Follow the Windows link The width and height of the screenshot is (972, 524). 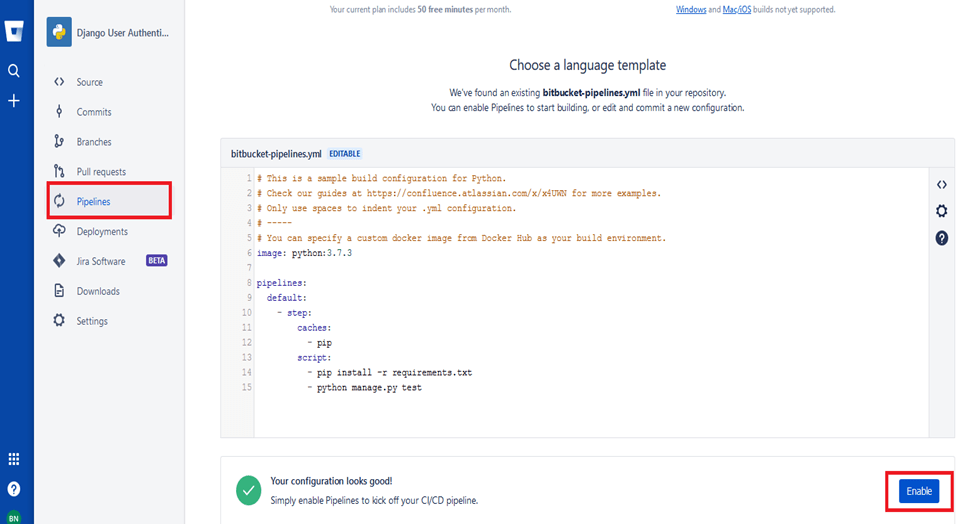[x=691, y=9]
